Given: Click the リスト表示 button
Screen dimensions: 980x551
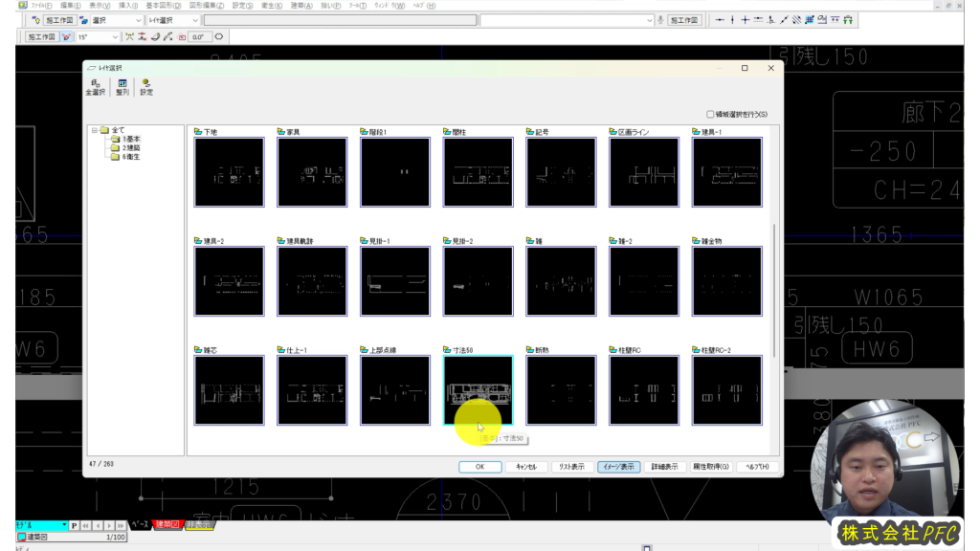Looking at the screenshot, I should (x=571, y=467).
